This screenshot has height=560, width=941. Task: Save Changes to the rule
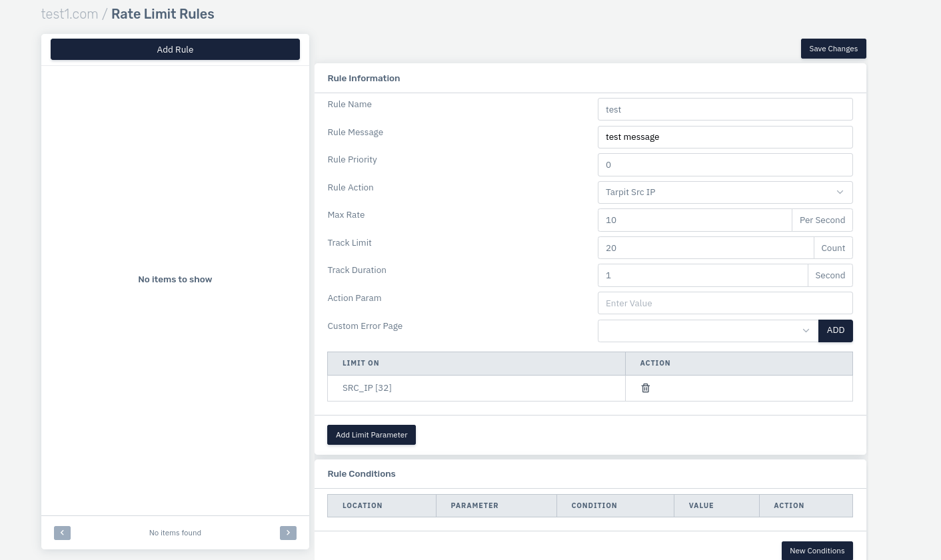pos(833,49)
